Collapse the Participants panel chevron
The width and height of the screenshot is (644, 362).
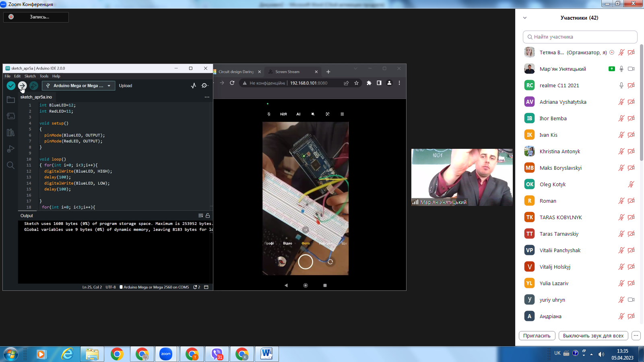[525, 18]
